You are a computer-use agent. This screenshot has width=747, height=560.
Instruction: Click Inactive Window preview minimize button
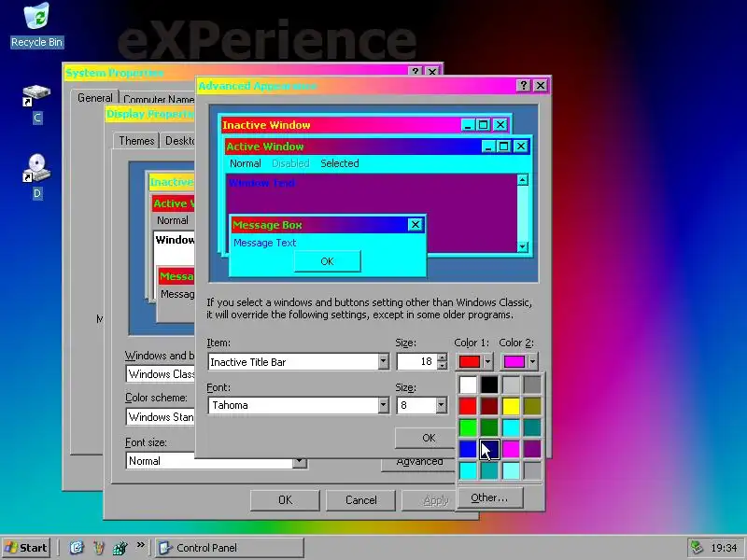click(468, 125)
